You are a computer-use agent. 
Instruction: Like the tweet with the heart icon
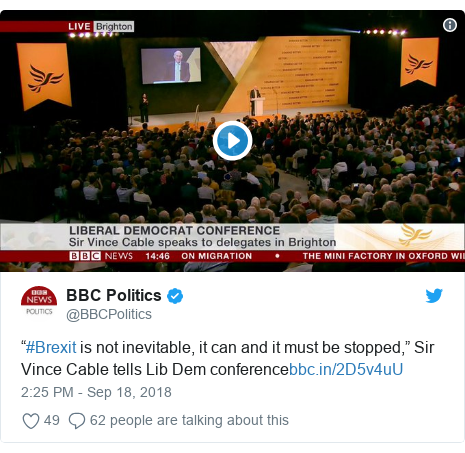click(31, 420)
